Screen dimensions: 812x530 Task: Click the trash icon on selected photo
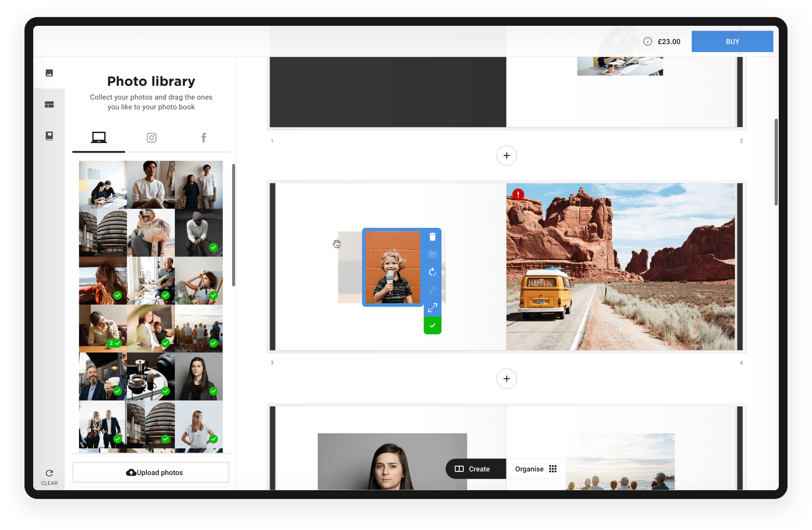pos(432,237)
